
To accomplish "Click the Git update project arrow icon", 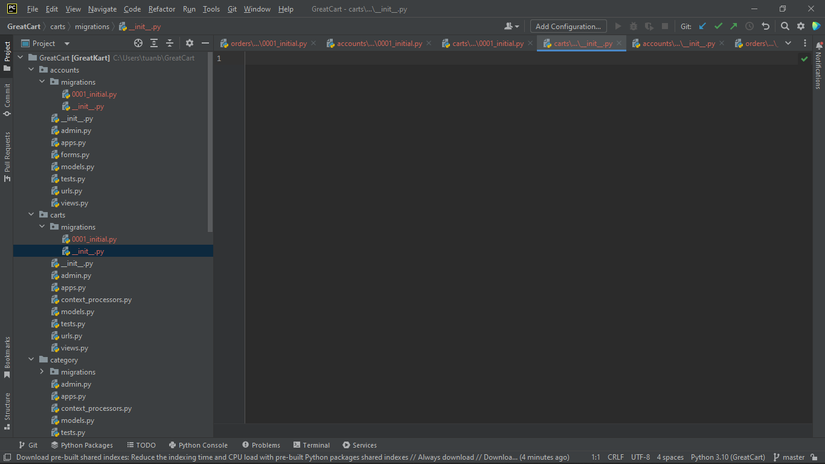I will coord(702,27).
